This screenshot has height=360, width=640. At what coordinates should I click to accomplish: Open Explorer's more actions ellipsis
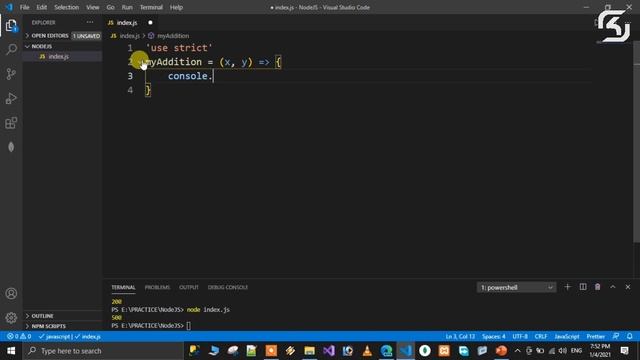(x=90, y=22)
